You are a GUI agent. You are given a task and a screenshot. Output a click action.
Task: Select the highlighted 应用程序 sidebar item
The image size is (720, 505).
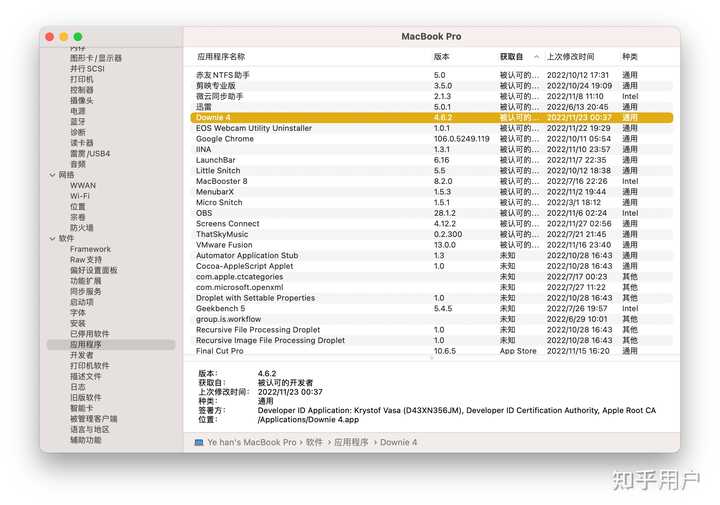[111, 344]
